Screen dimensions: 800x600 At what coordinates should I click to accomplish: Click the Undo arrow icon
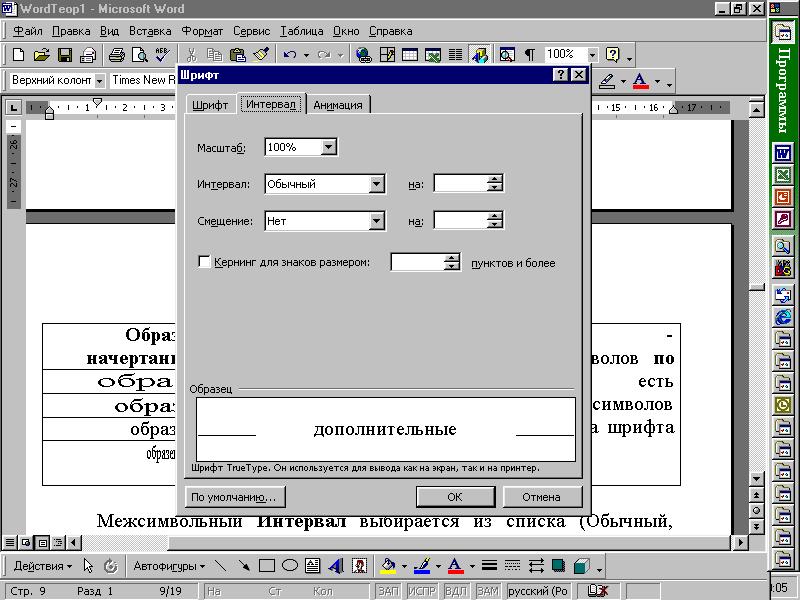(290, 55)
